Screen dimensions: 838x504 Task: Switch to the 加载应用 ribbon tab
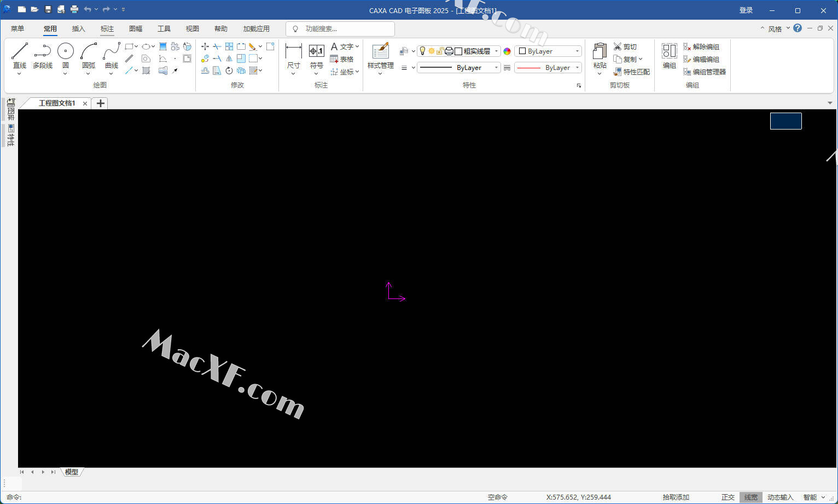[x=257, y=28]
